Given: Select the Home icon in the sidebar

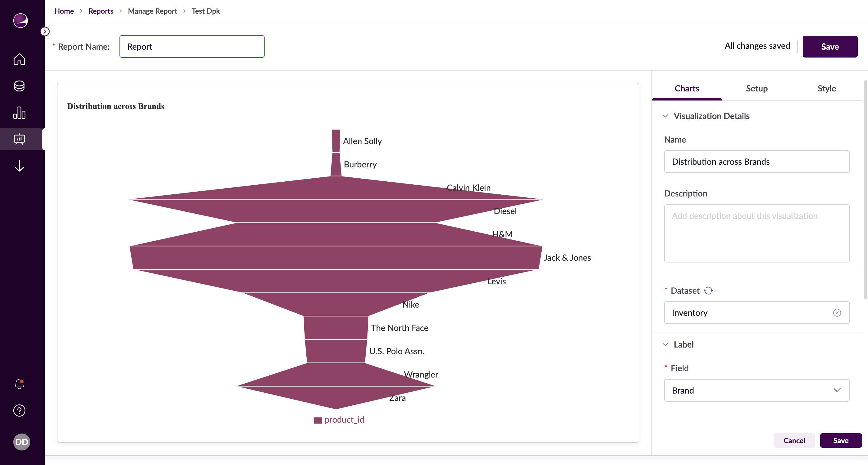Looking at the screenshot, I should tap(19, 59).
